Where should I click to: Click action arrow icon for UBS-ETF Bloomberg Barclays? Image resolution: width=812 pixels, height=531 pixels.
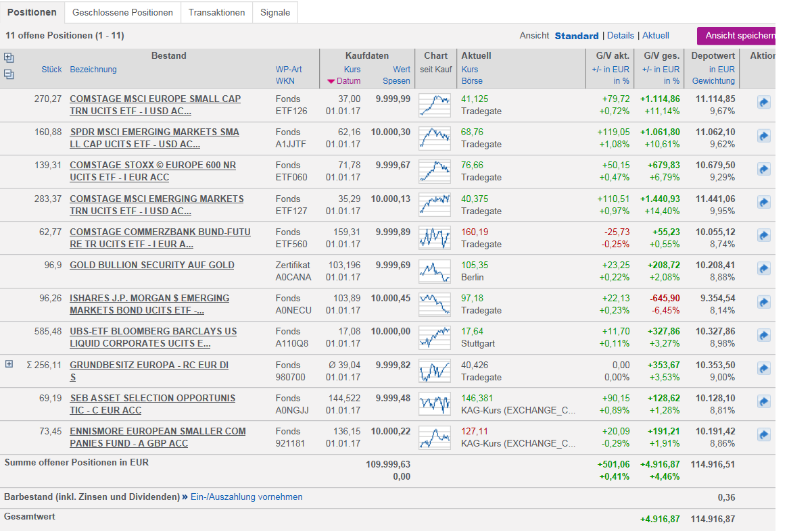(763, 335)
